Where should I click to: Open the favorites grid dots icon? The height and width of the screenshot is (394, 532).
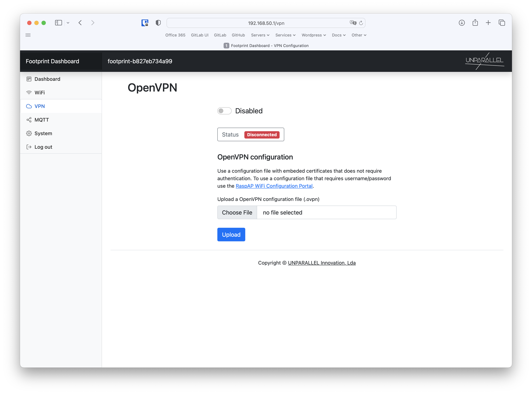[x=28, y=35]
